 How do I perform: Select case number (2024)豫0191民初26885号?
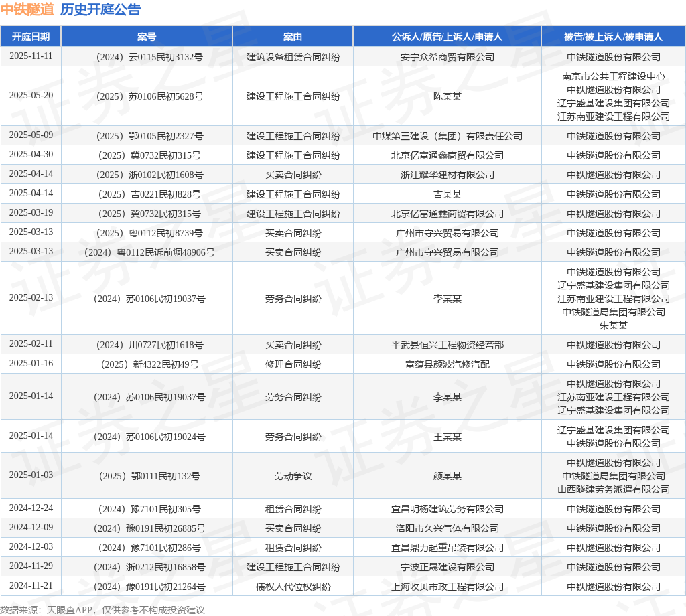coord(149,528)
